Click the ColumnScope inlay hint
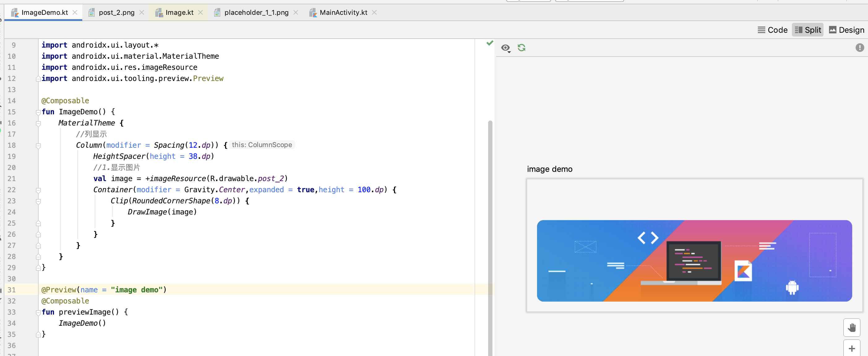Viewport: 868px width, 356px height. pyautogui.click(x=262, y=145)
